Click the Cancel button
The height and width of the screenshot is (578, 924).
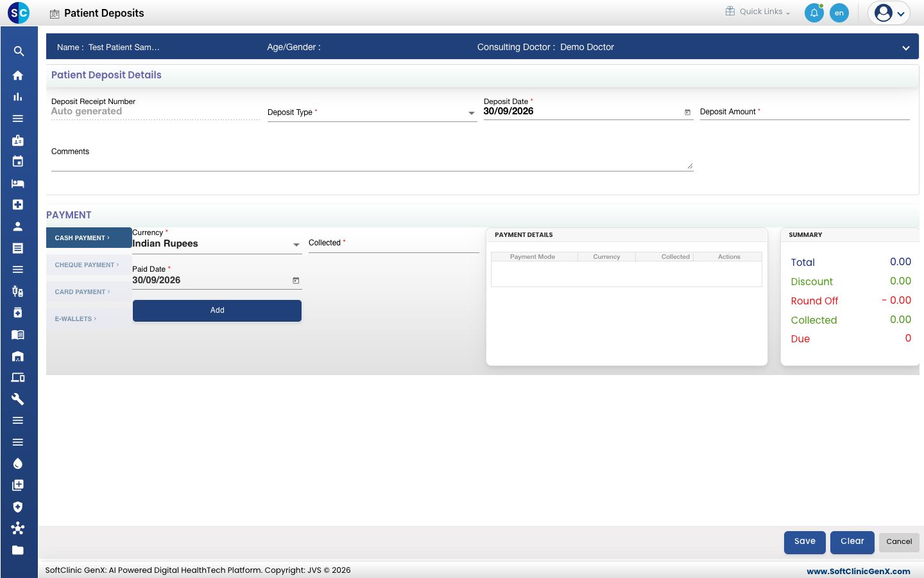click(899, 542)
